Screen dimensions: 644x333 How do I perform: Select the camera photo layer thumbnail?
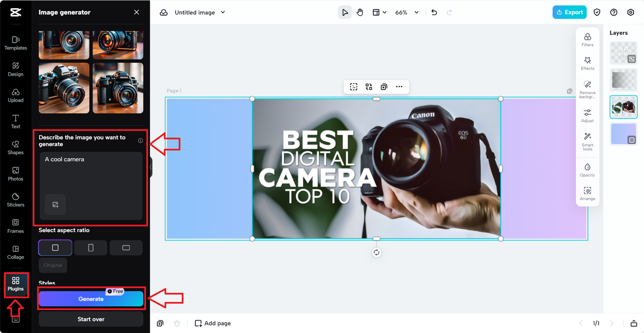(x=623, y=107)
